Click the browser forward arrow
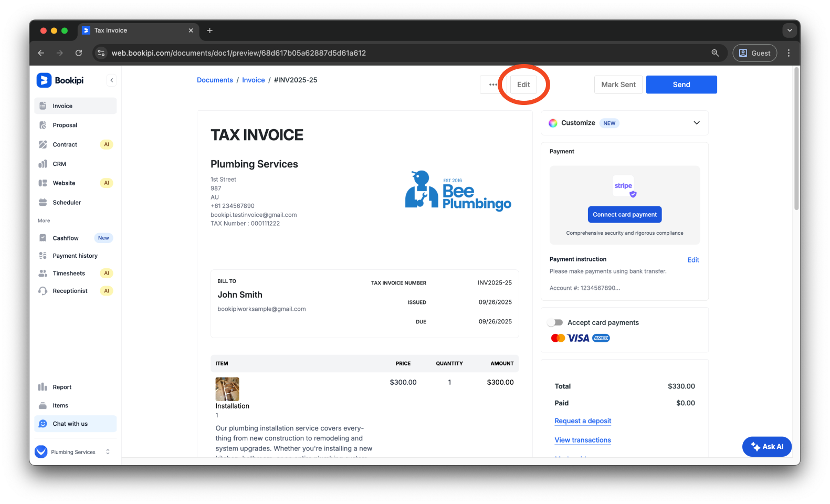Viewport: 830px width, 504px height. (x=60, y=53)
